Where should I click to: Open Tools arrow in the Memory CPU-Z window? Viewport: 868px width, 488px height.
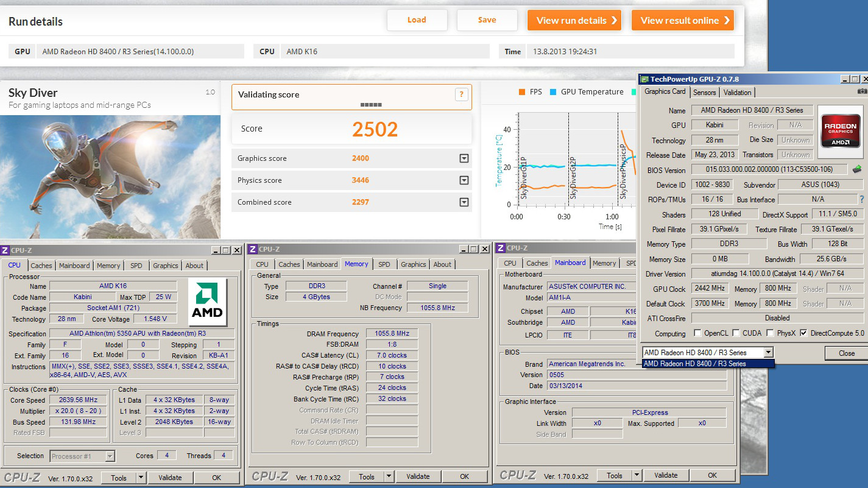[x=389, y=477]
